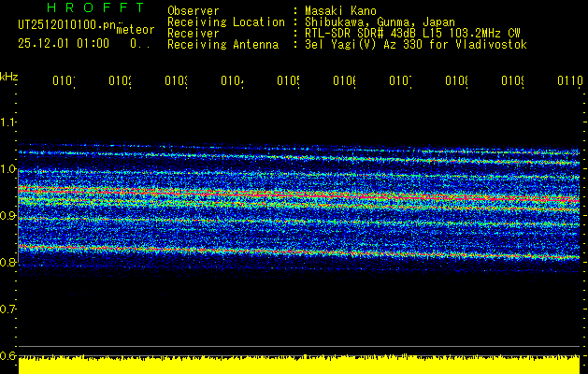
Task: Click the Receiving Antenna field label
Action: (x=222, y=44)
